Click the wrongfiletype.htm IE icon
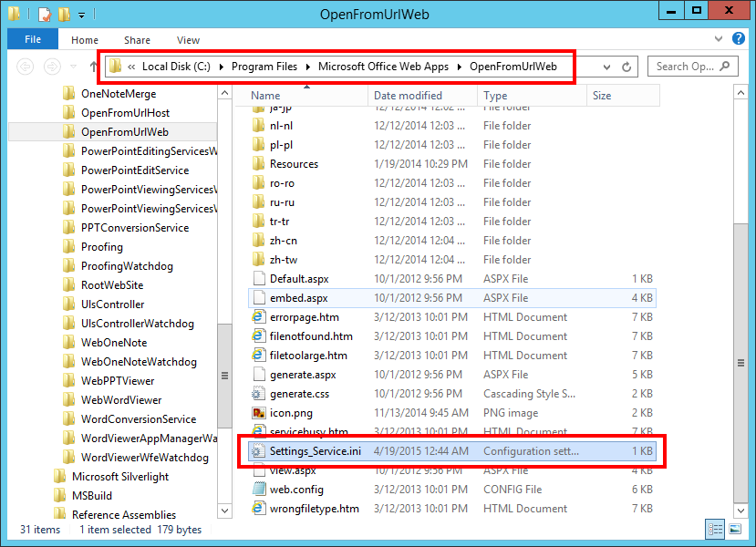The image size is (756, 547). [x=258, y=509]
